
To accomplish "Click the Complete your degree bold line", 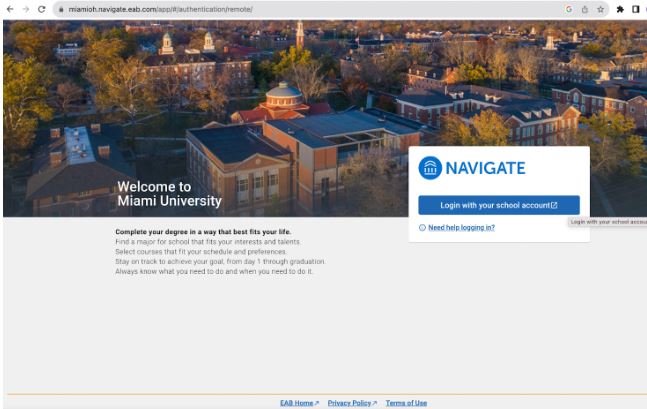I will 203,232.
